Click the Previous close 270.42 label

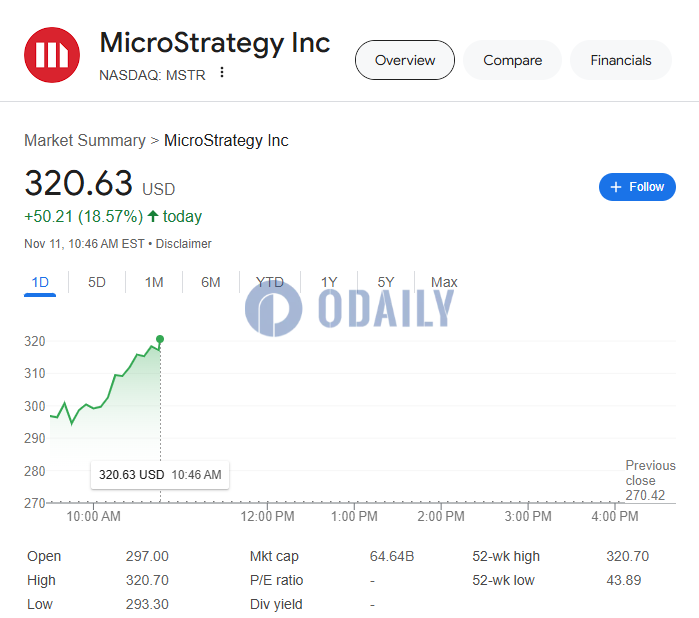[x=650, y=480]
